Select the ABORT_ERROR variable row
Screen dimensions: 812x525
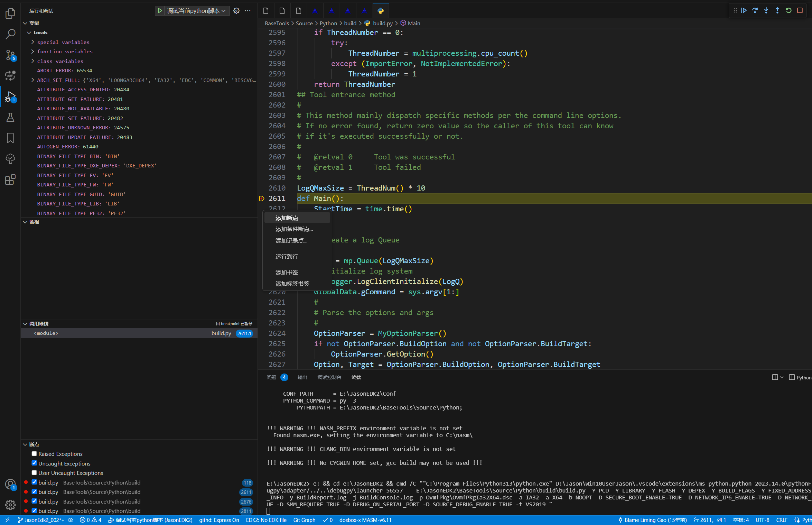click(139, 71)
